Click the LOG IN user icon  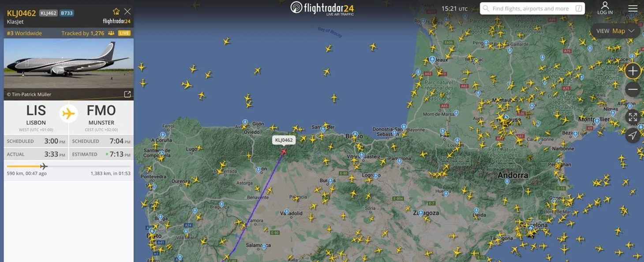coord(605,8)
